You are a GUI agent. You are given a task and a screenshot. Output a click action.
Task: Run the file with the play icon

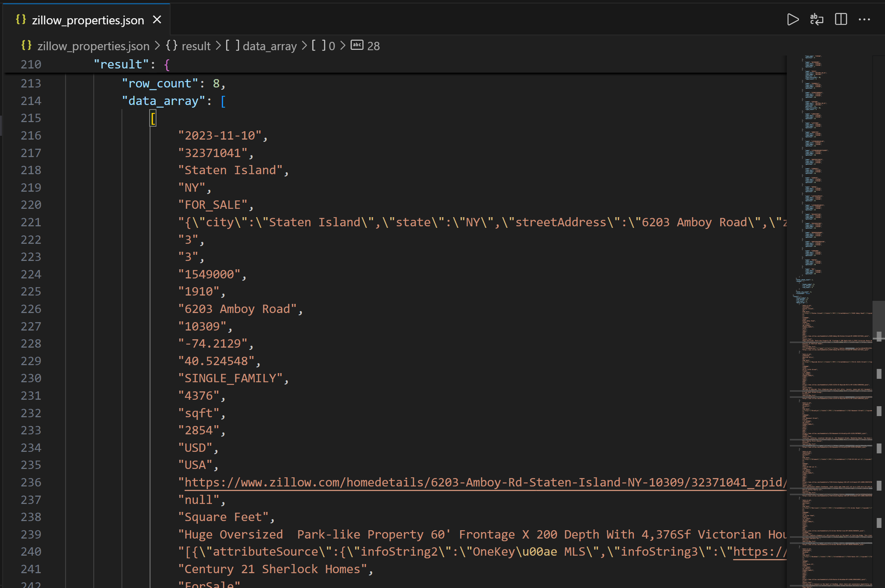793,20
